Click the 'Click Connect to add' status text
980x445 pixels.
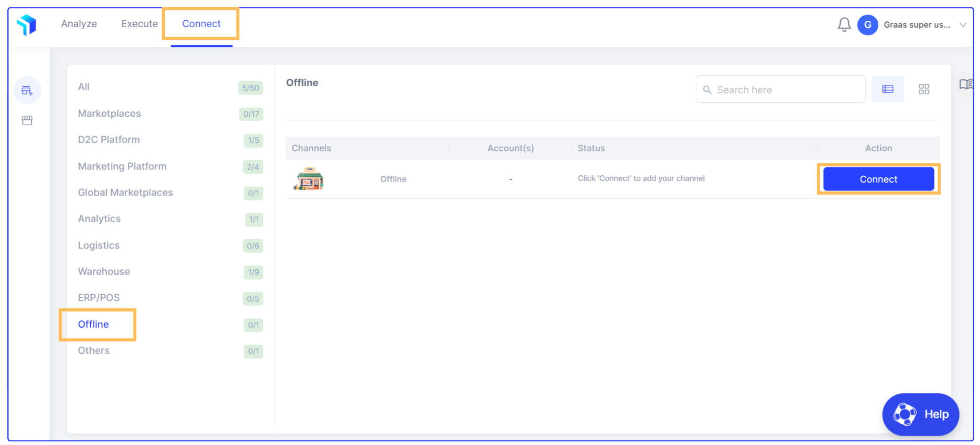tap(641, 178)
